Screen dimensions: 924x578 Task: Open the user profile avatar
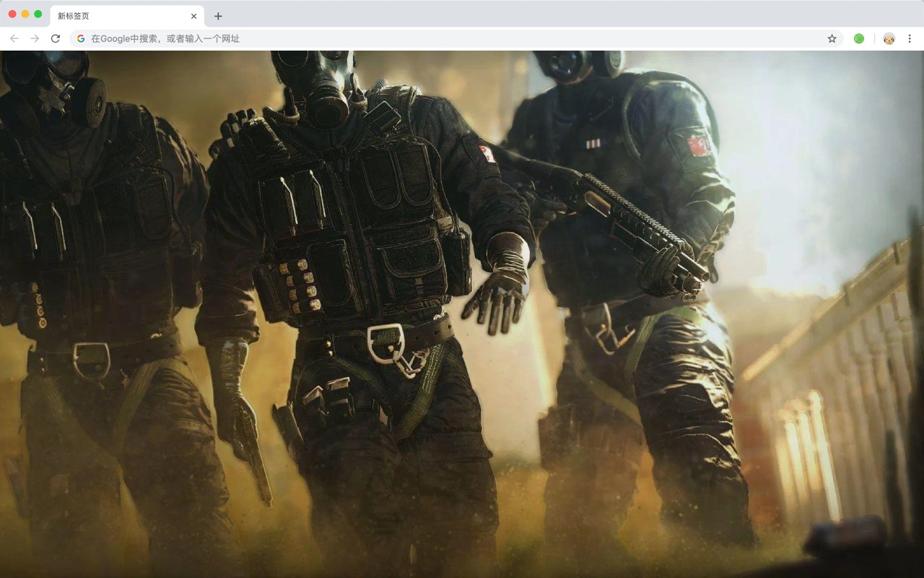pos(889,38)
